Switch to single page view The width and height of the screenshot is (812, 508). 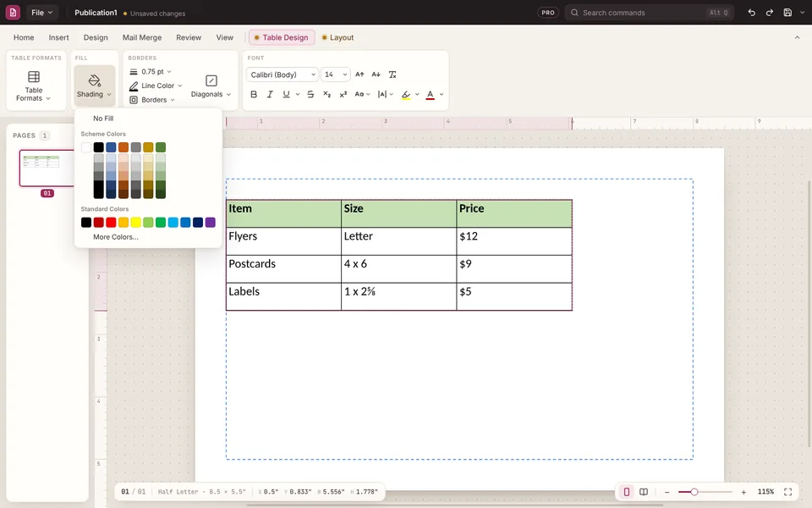pos(627,492)
